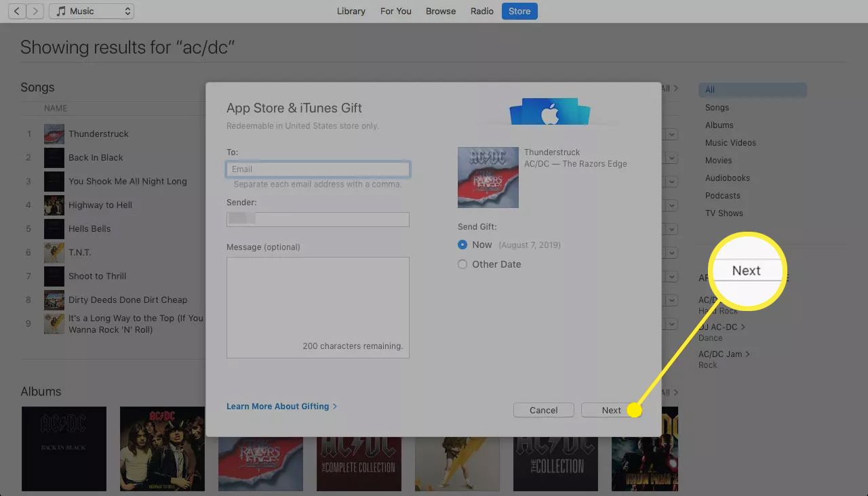Click the Next button in gift dialog

click(x=611, y=410)
